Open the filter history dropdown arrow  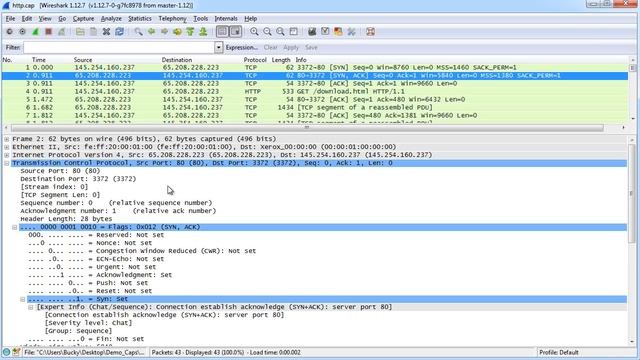(x=219, y=48)
